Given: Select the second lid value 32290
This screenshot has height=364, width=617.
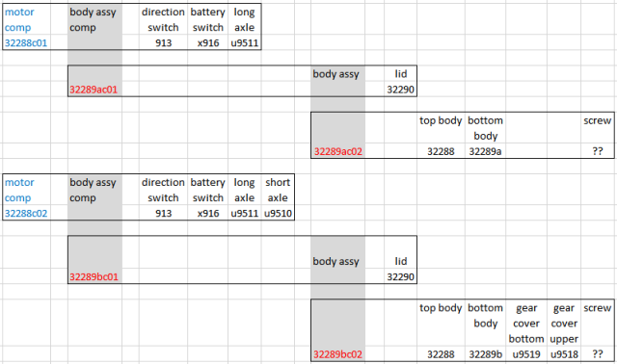Looking at the screenshot, I should pos(401,276).
